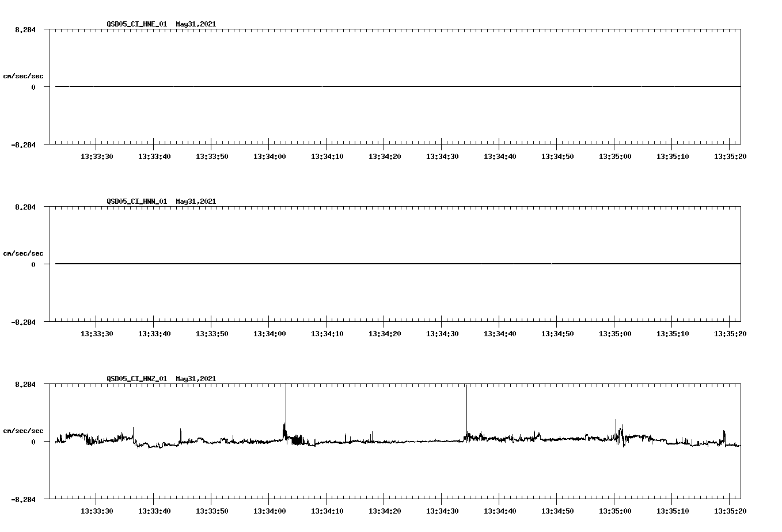Click 13:34:00 time label under HNN chart
This screenshot has width=782, height=532.
(269, 334)
